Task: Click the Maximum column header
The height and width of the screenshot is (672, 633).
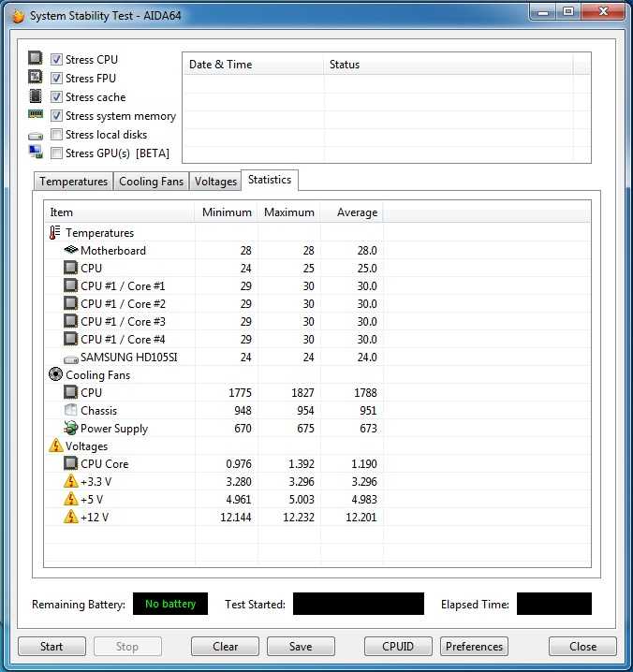Action: pyautogui.click(x=289, y=212)
